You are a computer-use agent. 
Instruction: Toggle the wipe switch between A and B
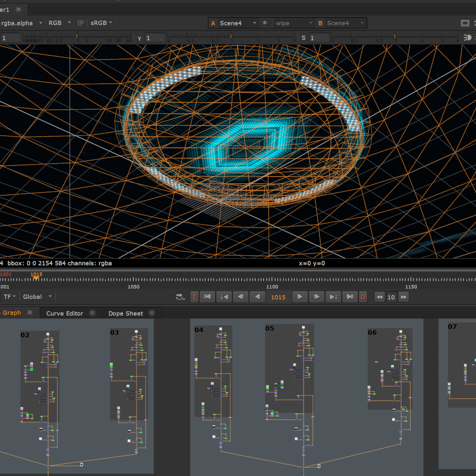point(266,23)
